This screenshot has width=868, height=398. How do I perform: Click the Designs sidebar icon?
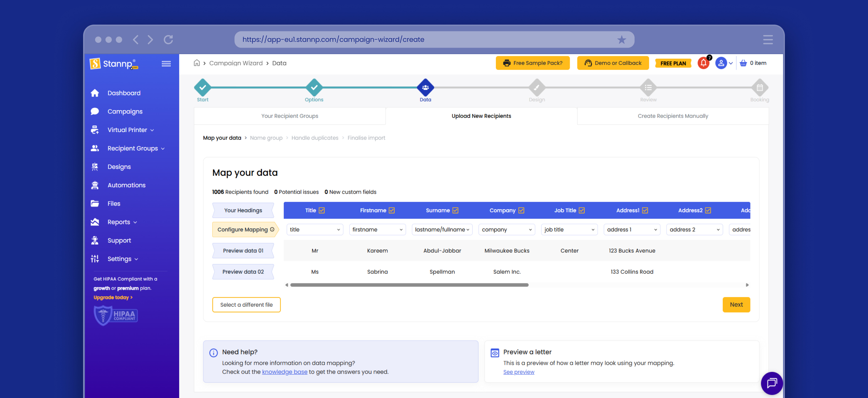[95, 167]
